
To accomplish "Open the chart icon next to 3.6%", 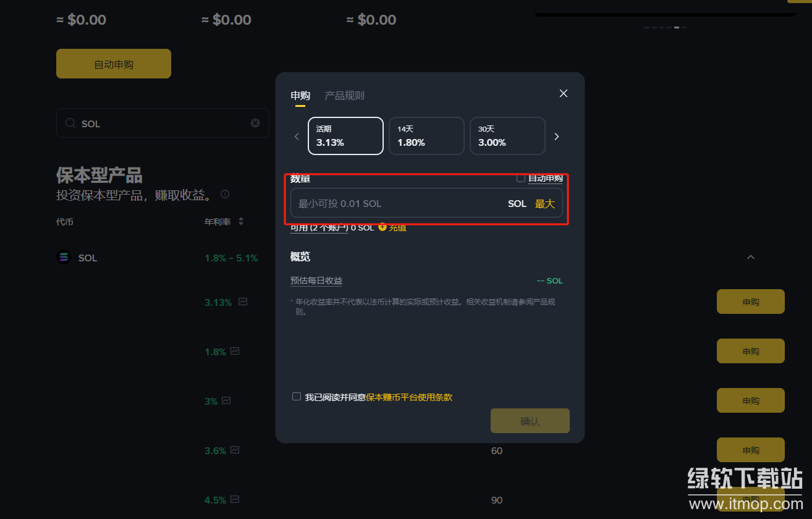I will (x=235, y=450).
